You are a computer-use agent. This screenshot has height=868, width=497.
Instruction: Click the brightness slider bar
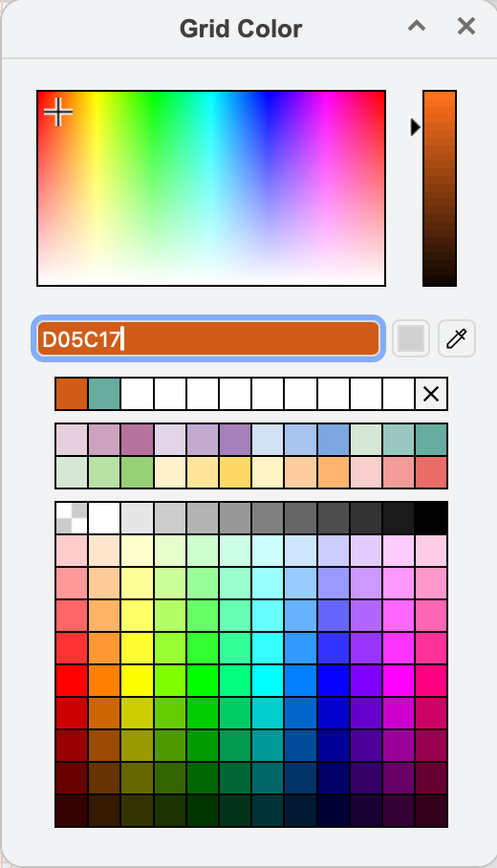point(440,188)
